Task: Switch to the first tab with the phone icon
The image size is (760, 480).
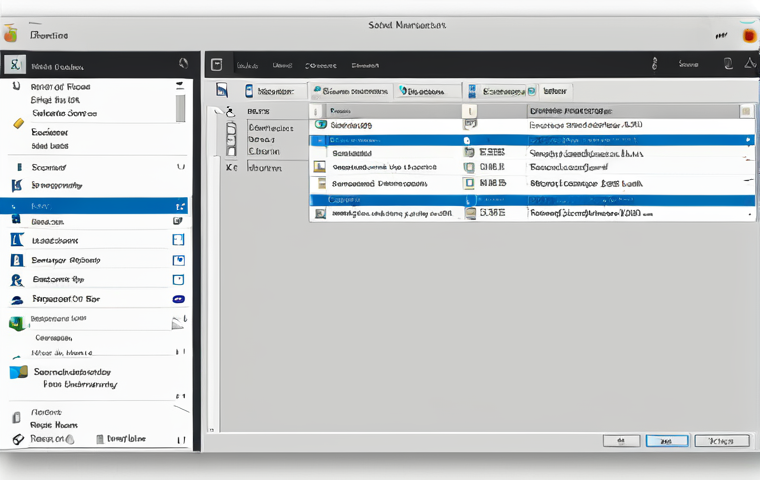Action: click(275, 91)
